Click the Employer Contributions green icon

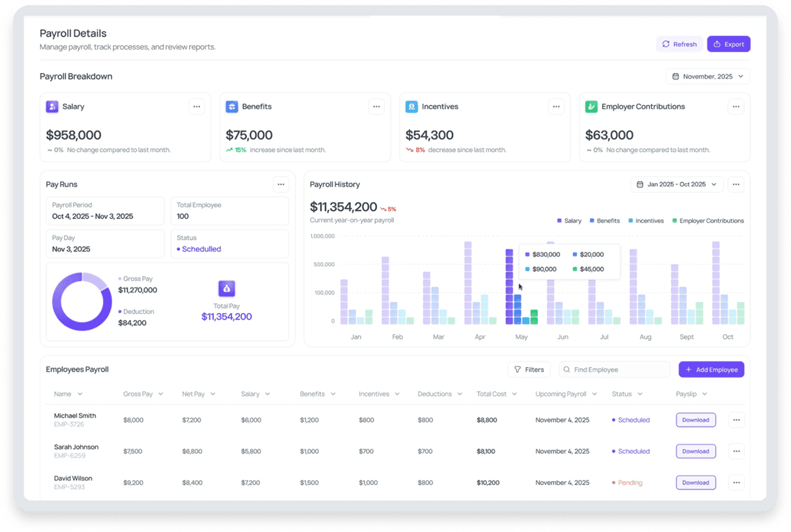591,106
